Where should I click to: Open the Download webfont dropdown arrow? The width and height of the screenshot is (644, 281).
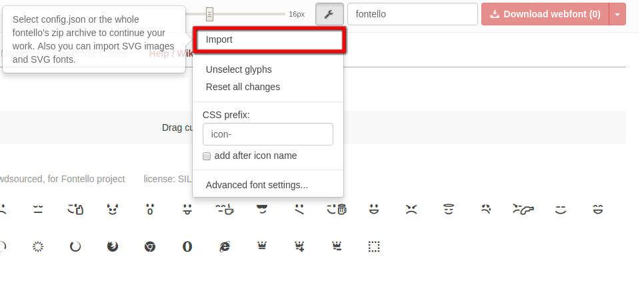click(x=617, y=14)
